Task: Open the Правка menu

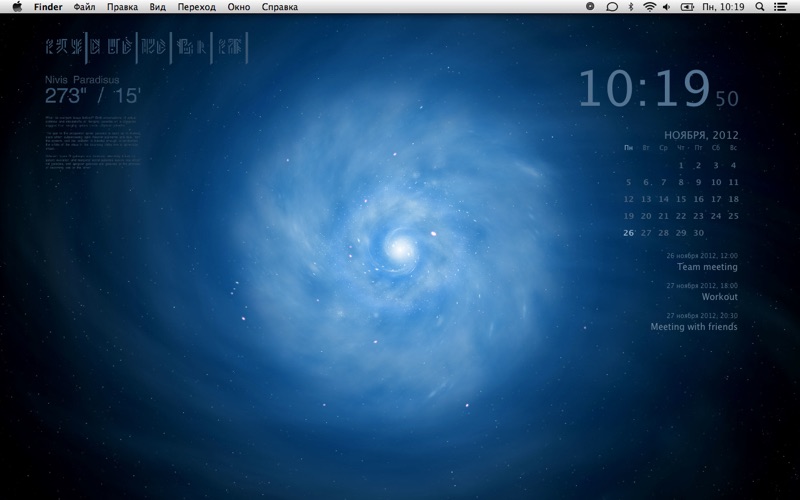Action: tap(122, 7)
